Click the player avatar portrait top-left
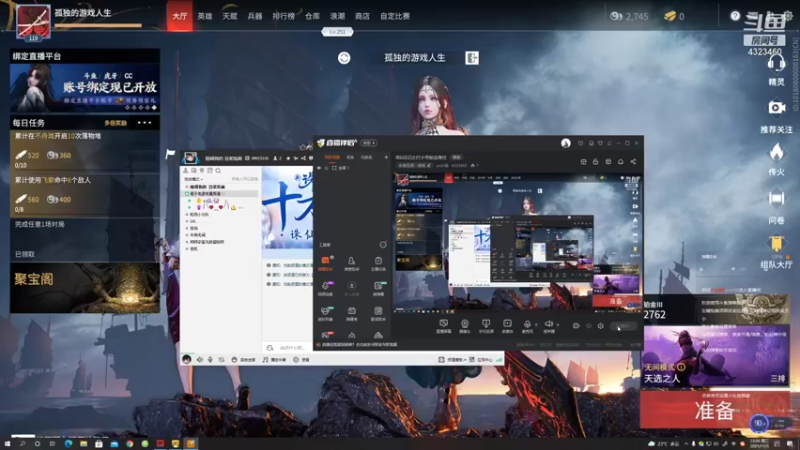The height and width of the screenshot is (450, 800). pos(33,21)
